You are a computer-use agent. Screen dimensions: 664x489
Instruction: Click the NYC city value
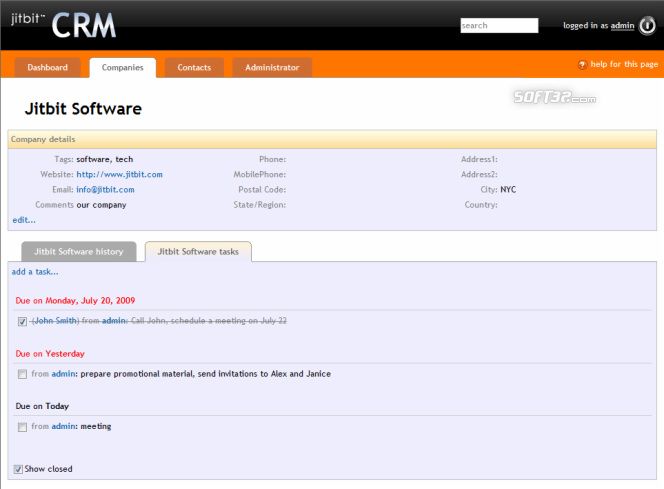508,190
